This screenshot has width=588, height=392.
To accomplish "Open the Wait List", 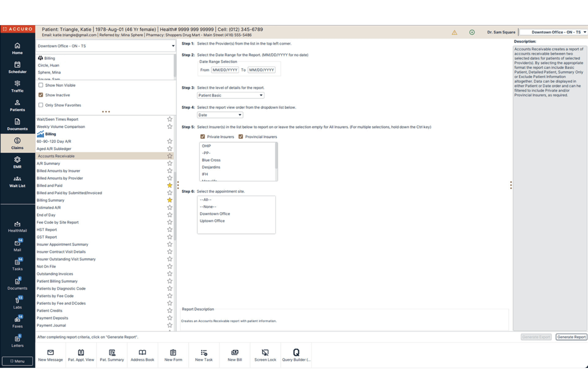I will [x=17, y=182].
